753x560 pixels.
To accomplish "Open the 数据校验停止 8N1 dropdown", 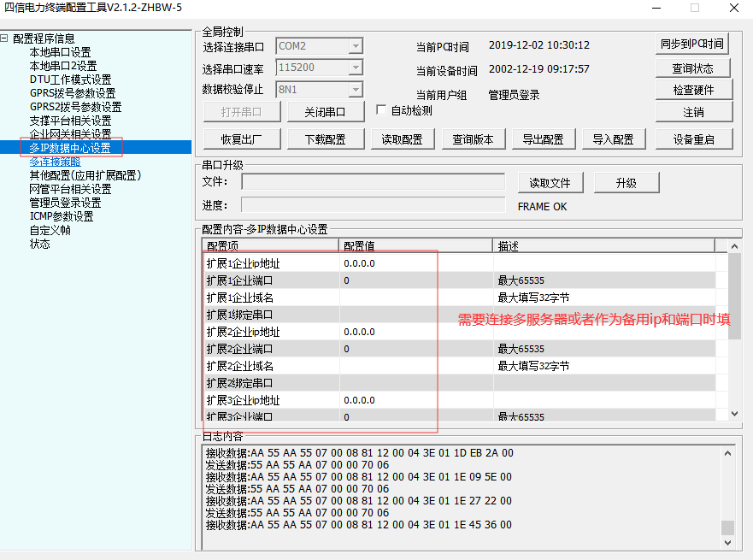I will [x=356, y=90].
